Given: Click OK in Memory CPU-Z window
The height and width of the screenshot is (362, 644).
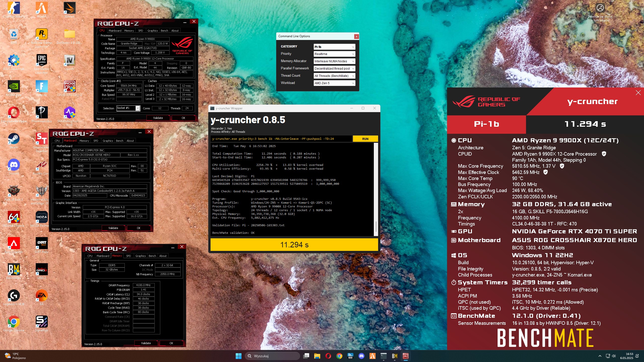Looking at the screenshot, I should tap(171, 343).
